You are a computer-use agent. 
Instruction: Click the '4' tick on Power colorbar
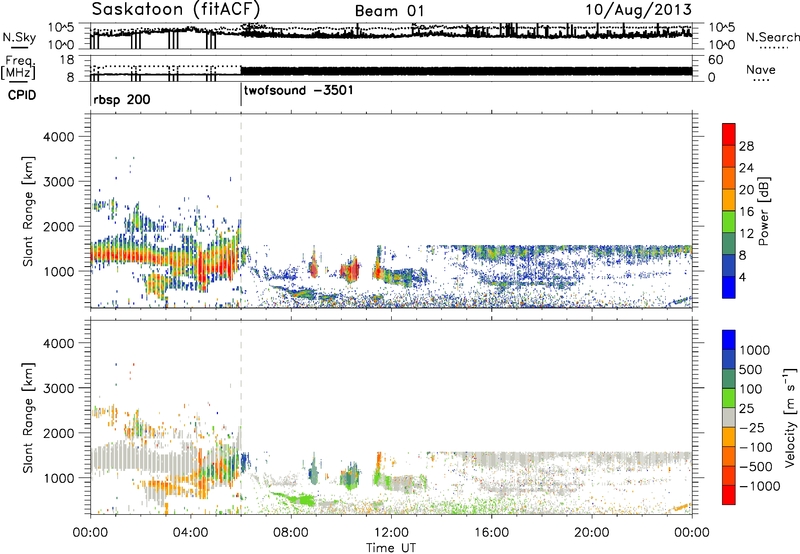click(x=742, y=278)
